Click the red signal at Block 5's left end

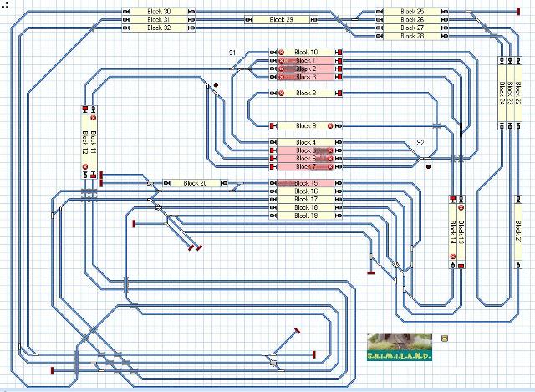(x=273, y=150)
